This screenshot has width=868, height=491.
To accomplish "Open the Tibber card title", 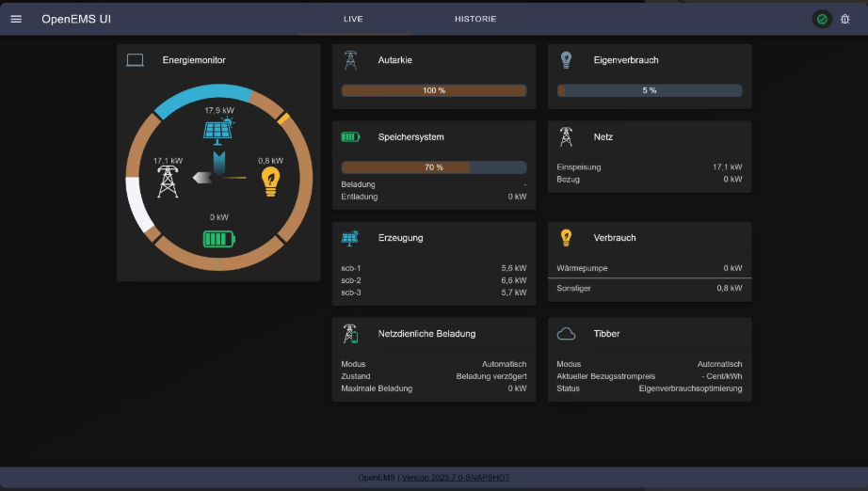I will [x=606, y=334].
